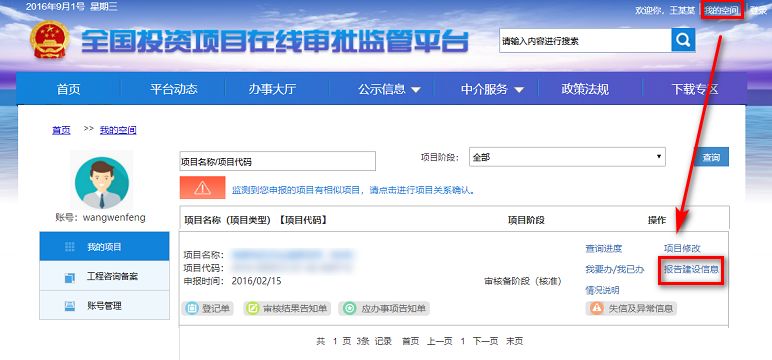Expand the 中介服务 menu arrow
The width and height of the screenshot is (772, 360).
coord(519,90)
